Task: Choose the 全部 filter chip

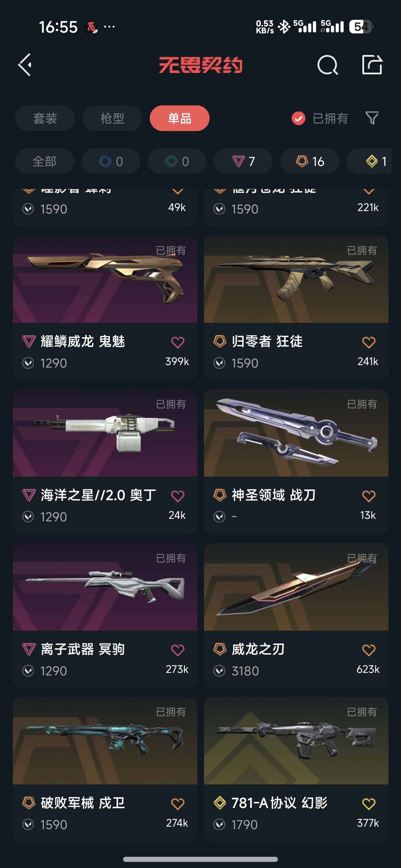Action: pos(45,161)
